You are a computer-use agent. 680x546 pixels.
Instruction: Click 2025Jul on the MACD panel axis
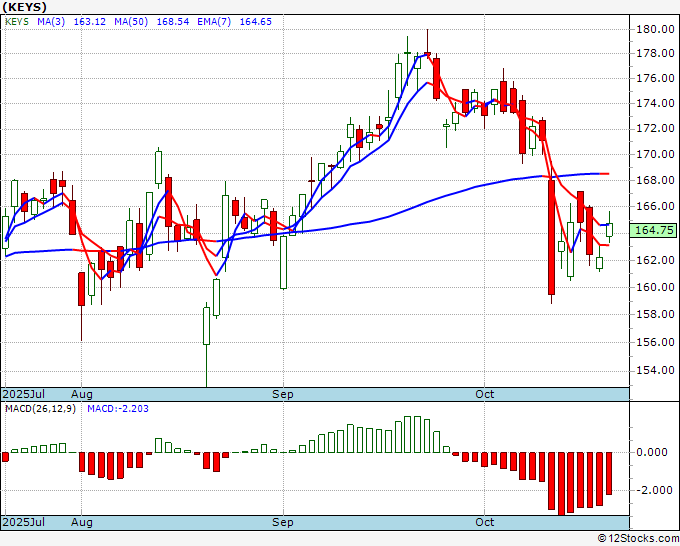point(24,522)
